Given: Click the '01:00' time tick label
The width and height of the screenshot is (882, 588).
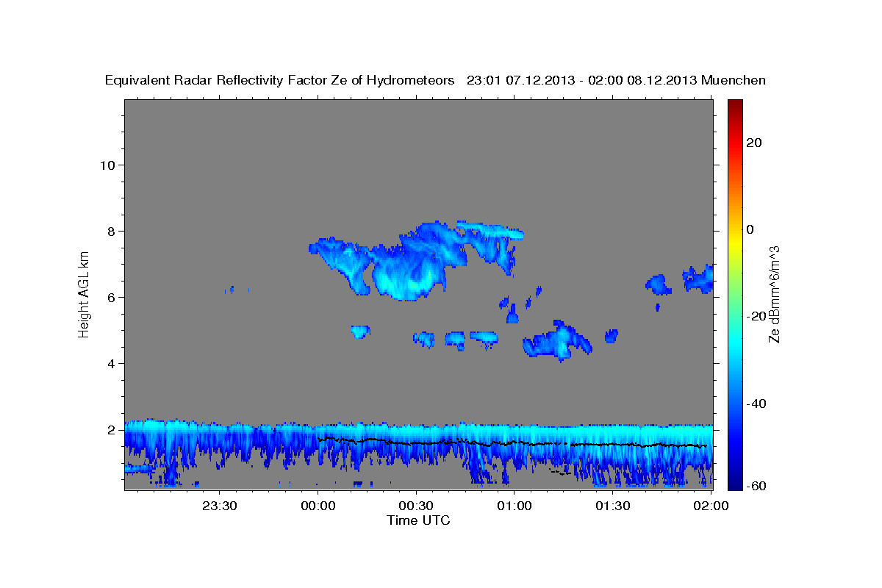Looking at the screenshot, I should point(514,506).
